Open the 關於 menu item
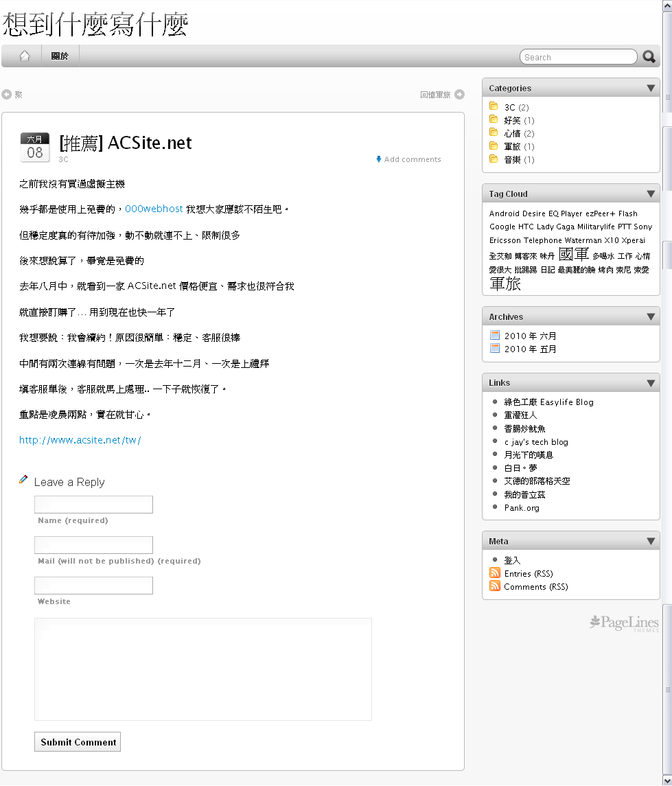Screen dimensions: 672x786 60,56
